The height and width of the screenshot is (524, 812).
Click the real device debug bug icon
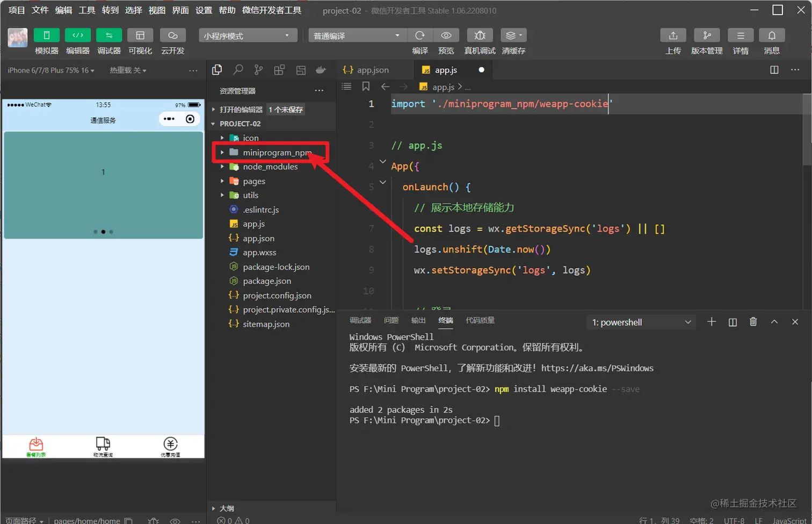[x=480, y=35]
